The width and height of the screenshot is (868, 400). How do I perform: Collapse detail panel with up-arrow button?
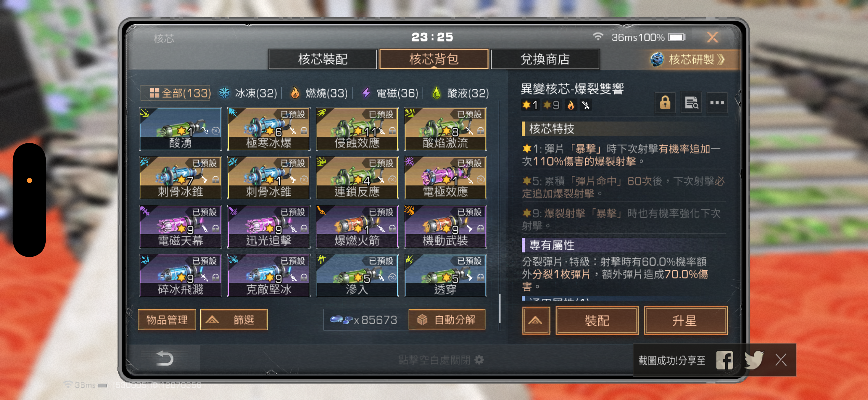click(x=536, y=320)
